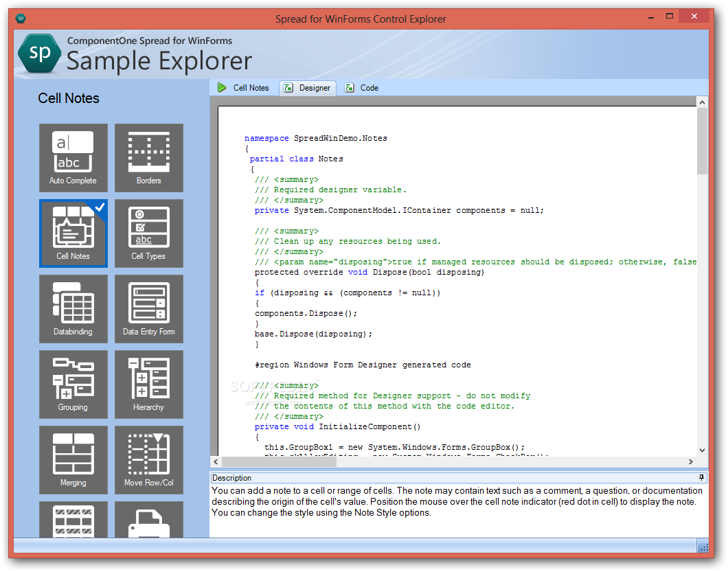Click the 'Sample Explorer' title text
This screenshot has height=572, width=728.
coord(159,61)
